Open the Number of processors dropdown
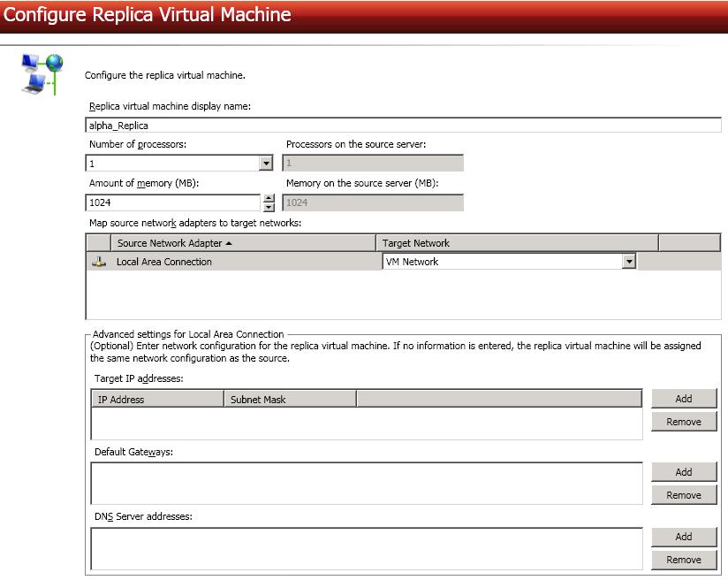The height and width of the screenshot is (580, 728). [x=266, y=163]
